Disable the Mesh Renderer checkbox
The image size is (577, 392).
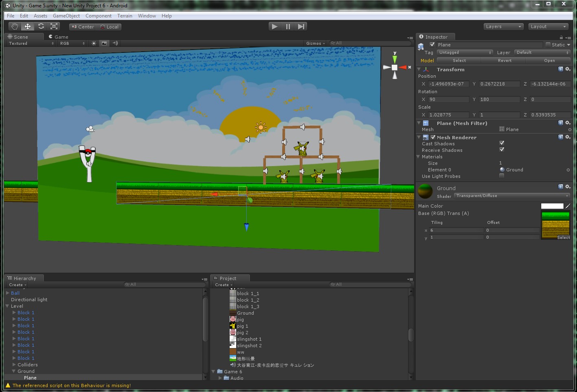[433, 138]
